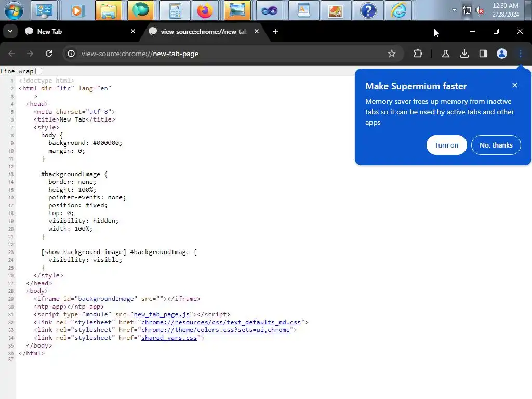This screenshot has height=399, width=532.
Task: View site information icon
Action: [x=71, y=54]
